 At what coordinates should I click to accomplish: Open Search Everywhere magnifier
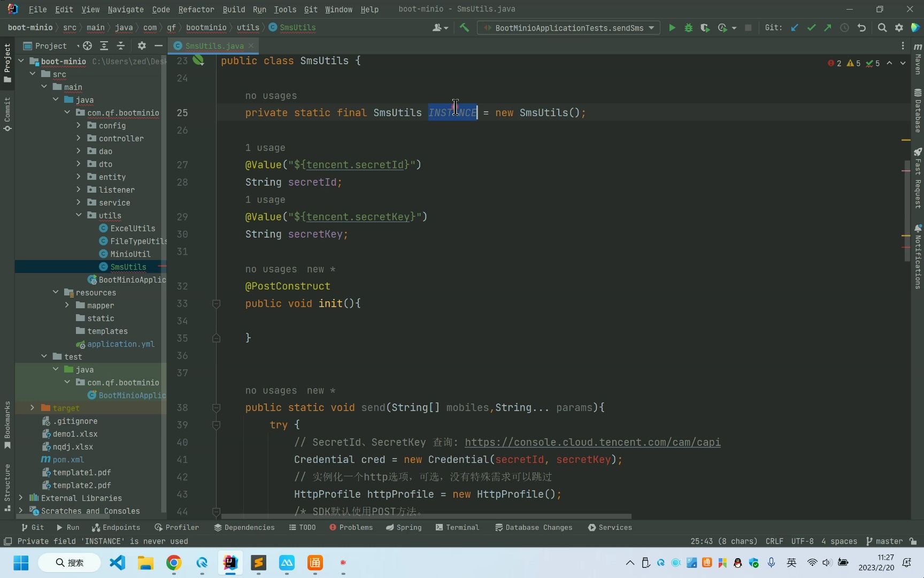[x=882, y=28]
